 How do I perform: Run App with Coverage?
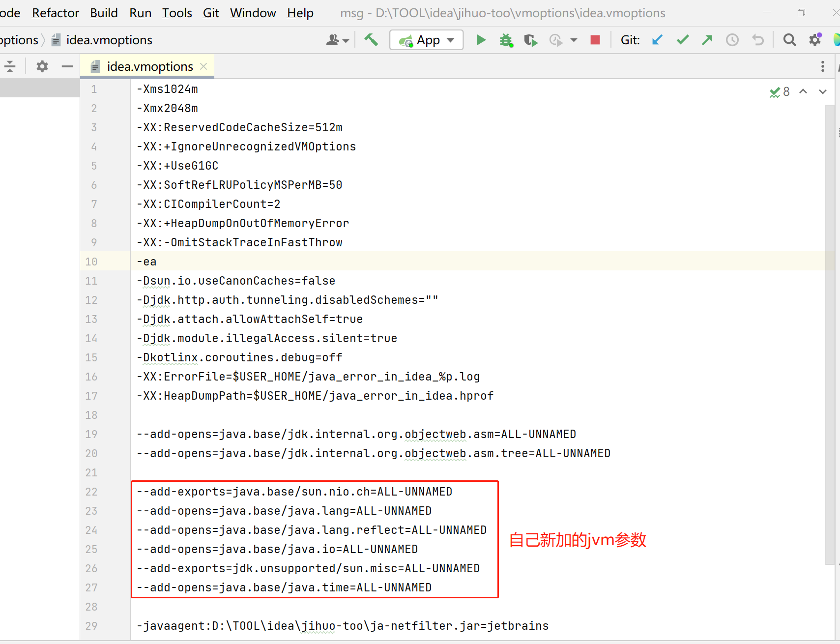[531, 40]
